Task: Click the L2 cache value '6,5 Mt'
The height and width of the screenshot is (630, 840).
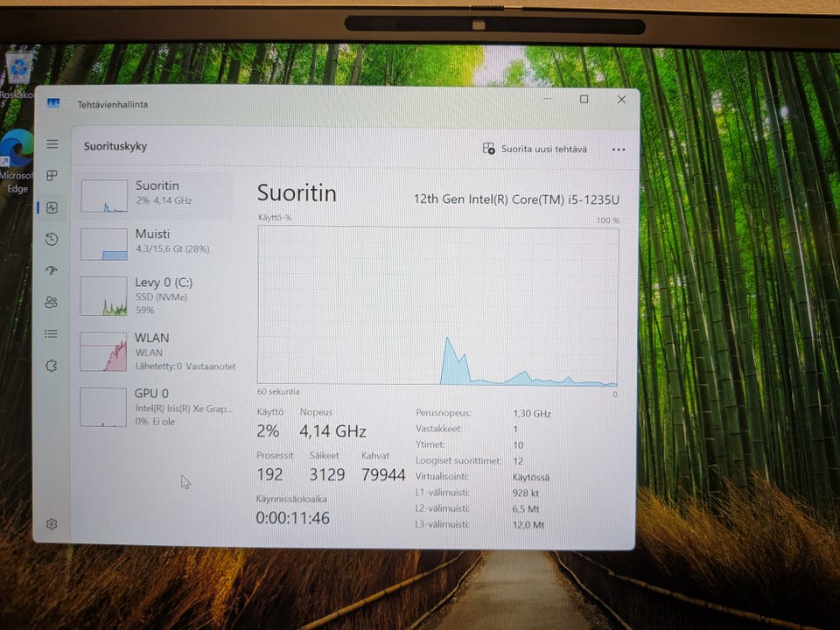Action: [526, 509]
